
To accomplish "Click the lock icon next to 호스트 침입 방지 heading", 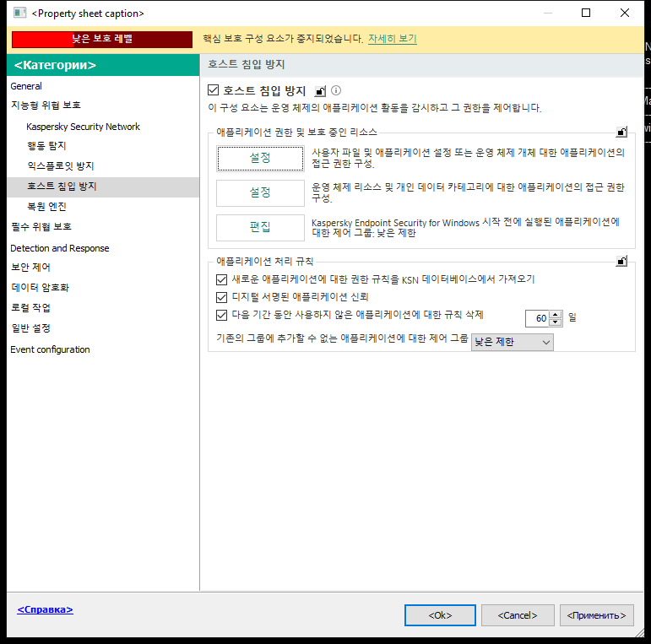I will pyautogui.click(x=320, y=90).
